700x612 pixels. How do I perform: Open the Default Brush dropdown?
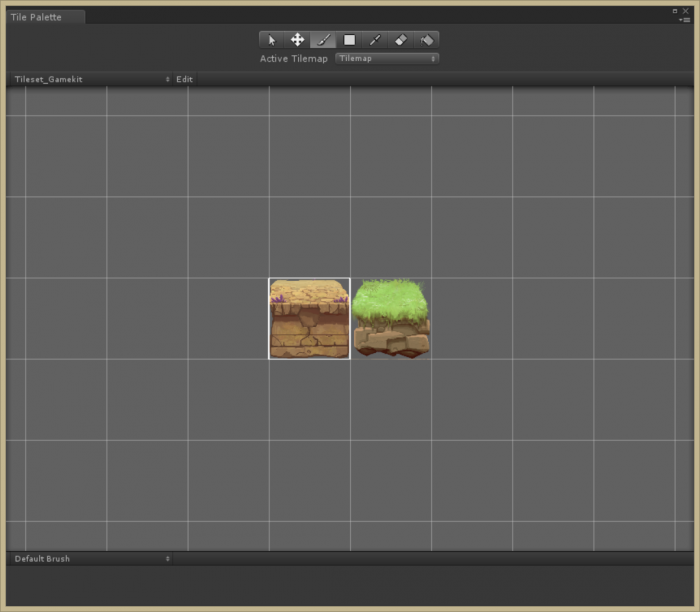click(90, 559)
